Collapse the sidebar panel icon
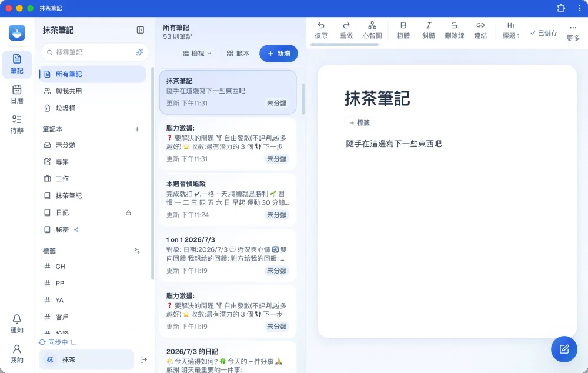Screen dimensions: 588x373 pyautogui.click(x=141, y=30)
